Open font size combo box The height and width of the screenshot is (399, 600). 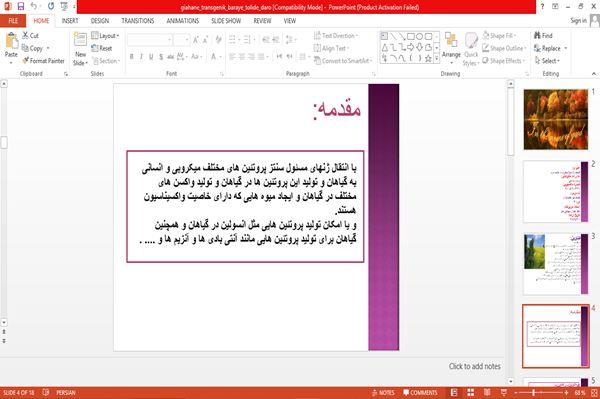click(181, 39)
